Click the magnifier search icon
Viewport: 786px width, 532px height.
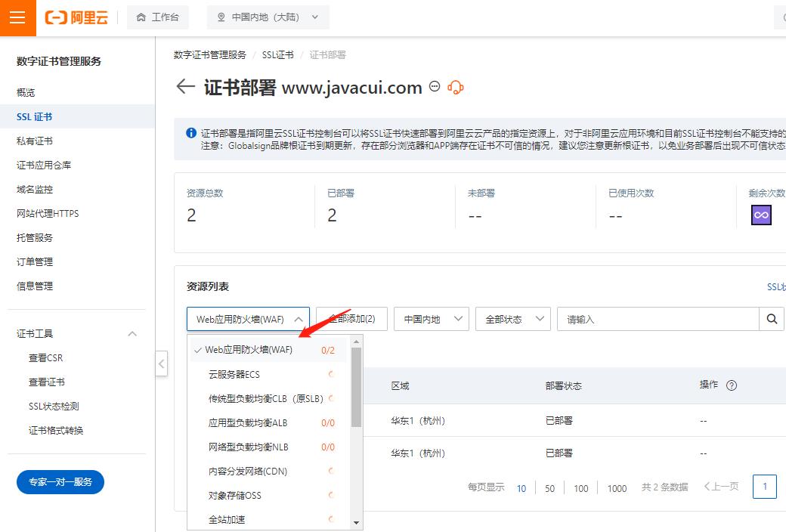click(x=772, y=319)
